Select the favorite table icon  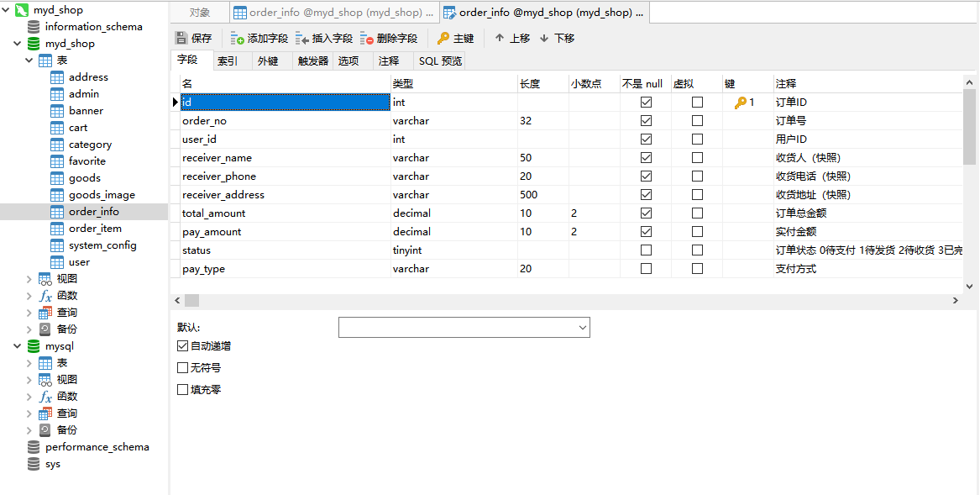[57, 161]
